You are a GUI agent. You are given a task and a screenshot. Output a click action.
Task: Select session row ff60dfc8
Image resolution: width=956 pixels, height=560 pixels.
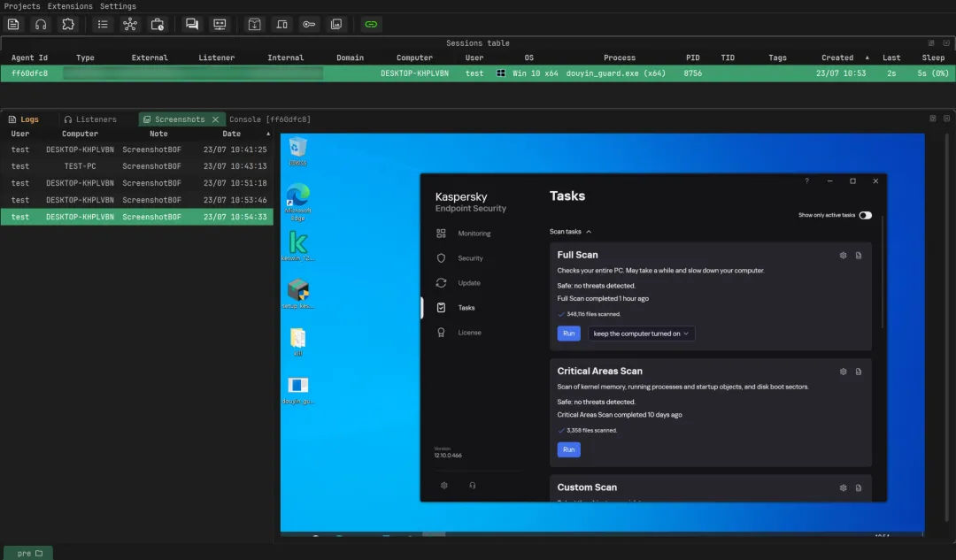(x=478, y=73)
